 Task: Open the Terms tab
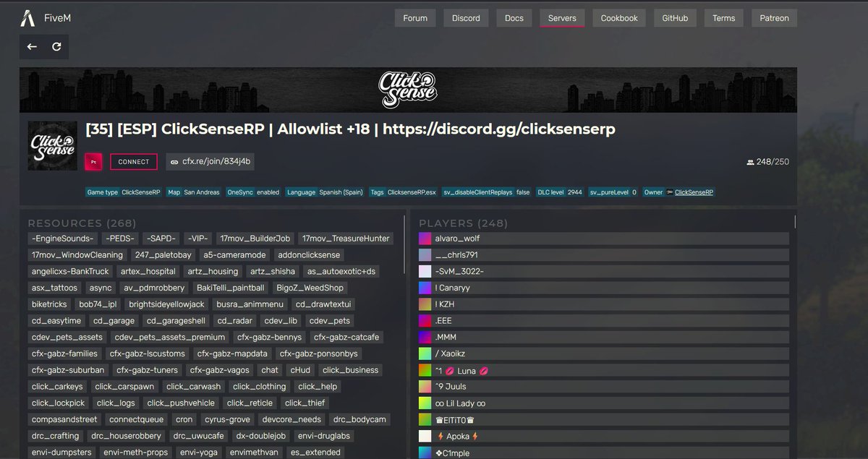723,18
